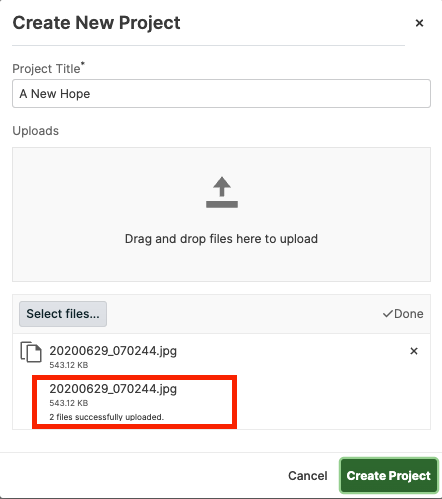
Task: Click the Uploads section label
Action: 36,131
